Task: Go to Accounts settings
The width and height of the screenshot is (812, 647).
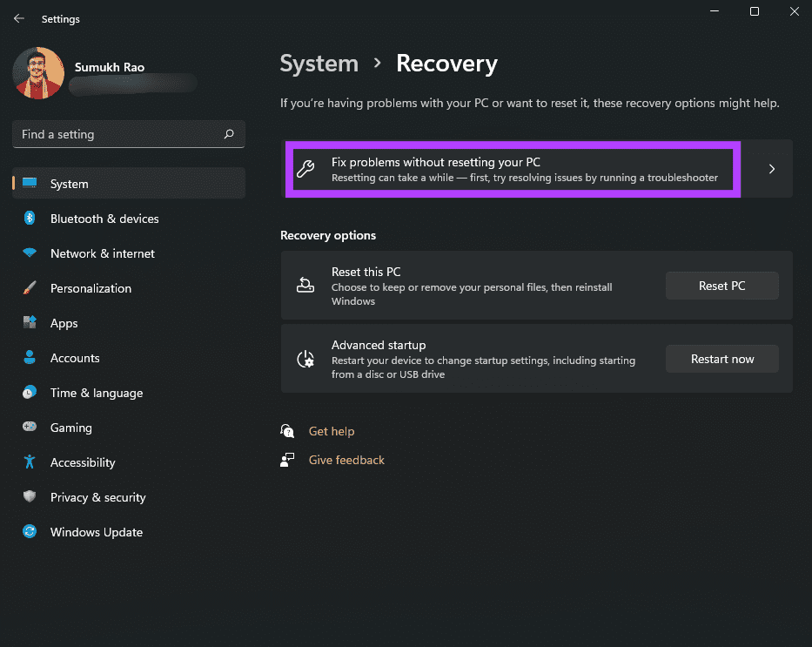Action: tap(129, 358)
